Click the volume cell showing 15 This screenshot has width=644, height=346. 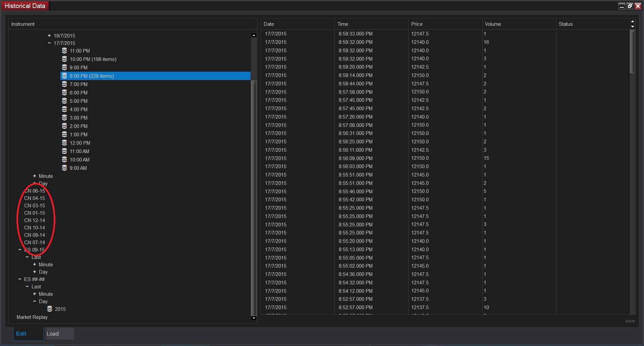[x=486, y=158]
